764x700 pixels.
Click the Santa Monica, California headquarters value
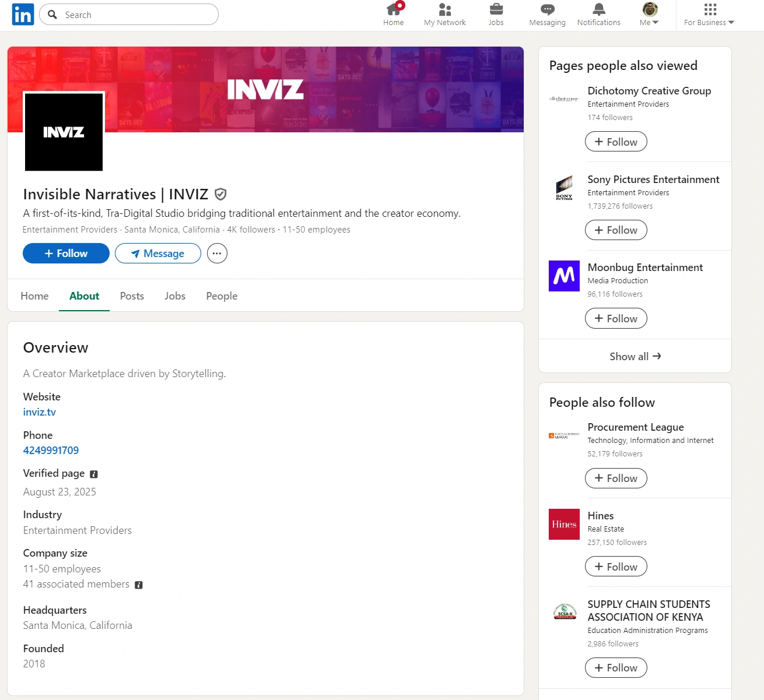point(78,625)
